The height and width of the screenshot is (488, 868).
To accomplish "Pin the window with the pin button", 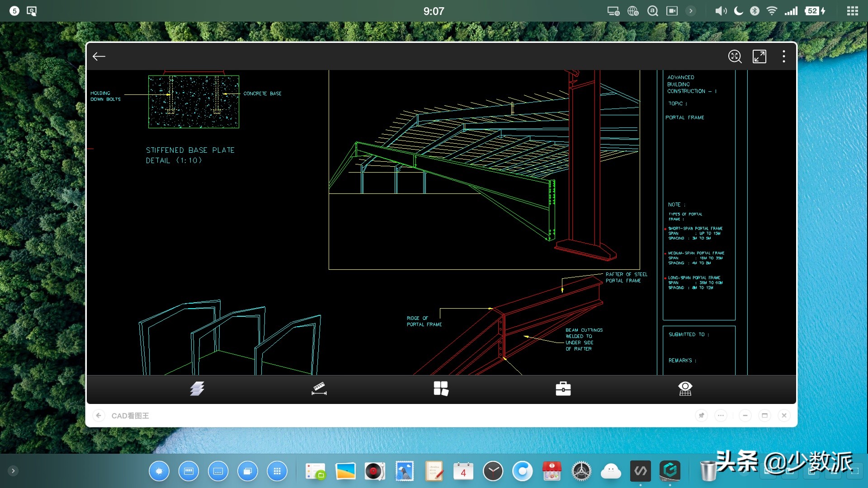I will 701,415.
